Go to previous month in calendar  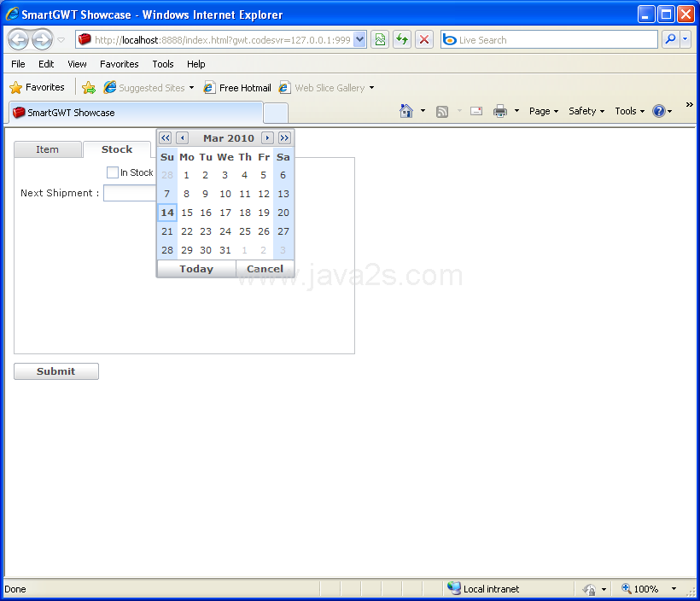pyautogui.click(x=182, y=138)
